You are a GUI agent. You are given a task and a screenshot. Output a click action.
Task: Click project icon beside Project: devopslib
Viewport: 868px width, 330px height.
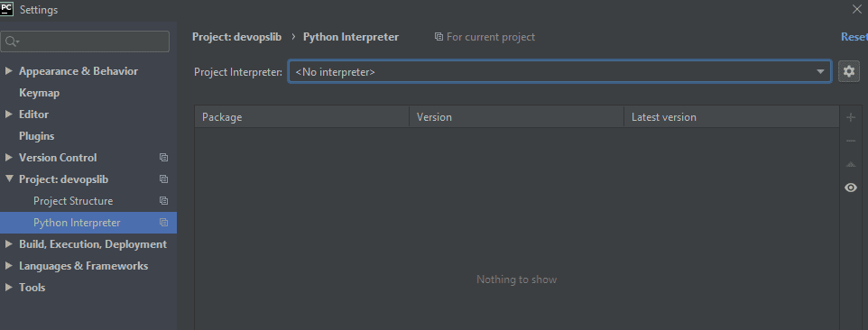click(x=163, y=179)
